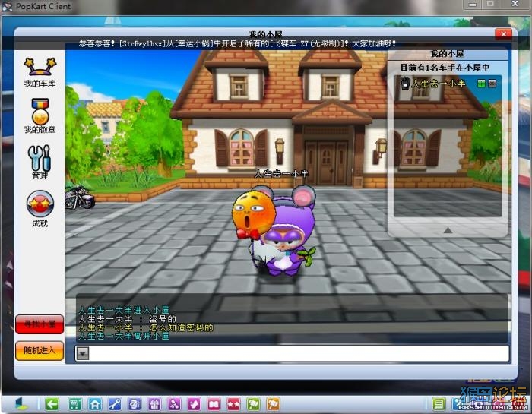Image resolution: width=532 pixels, height=414 pixels.
Task: Click the blue wrench toolbar icon
Action: [x=115, y=404]
